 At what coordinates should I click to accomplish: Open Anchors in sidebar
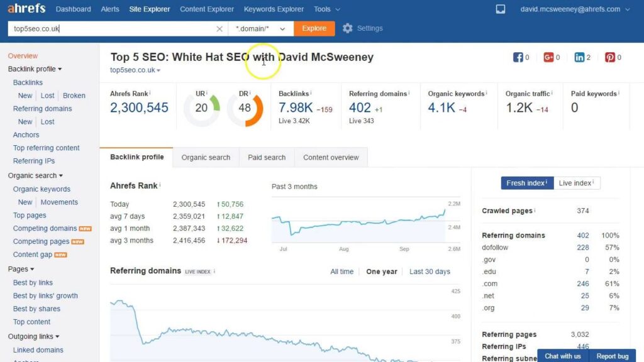[x=26, y=135]
